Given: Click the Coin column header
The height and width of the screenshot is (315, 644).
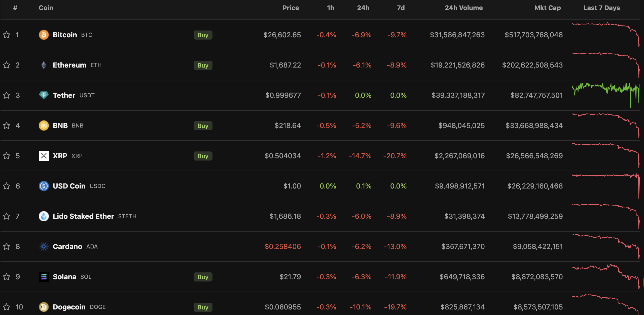Looking at the screenshot, I should [46, 8].
